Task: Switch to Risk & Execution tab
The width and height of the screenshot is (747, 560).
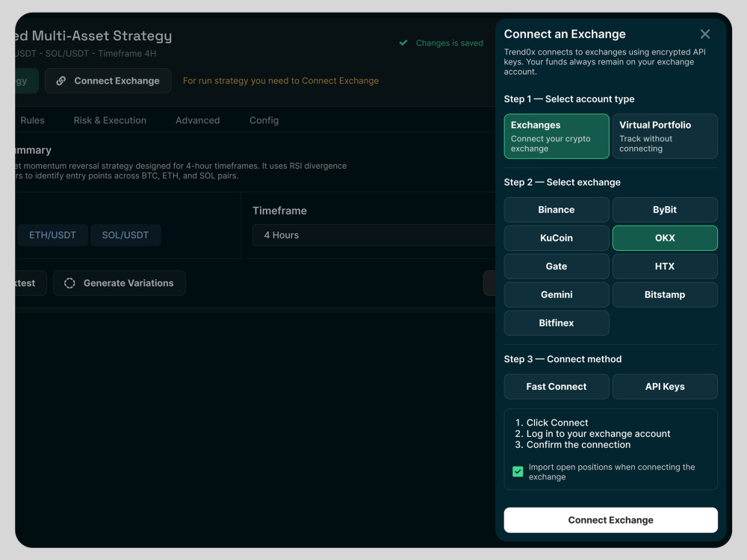Action: coord(110,120)
